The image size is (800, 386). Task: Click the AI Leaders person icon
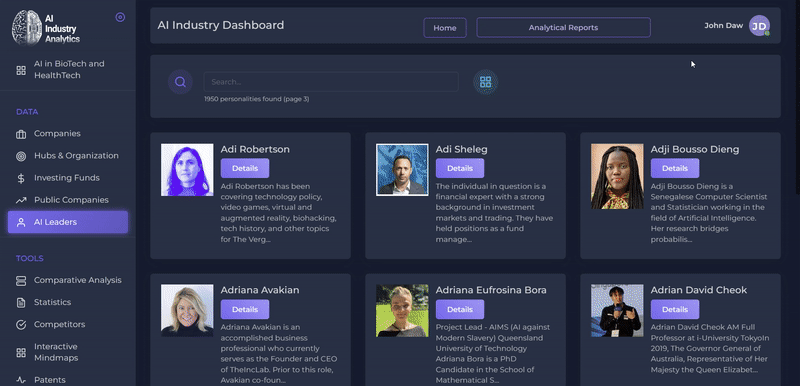tap(21, 223)
